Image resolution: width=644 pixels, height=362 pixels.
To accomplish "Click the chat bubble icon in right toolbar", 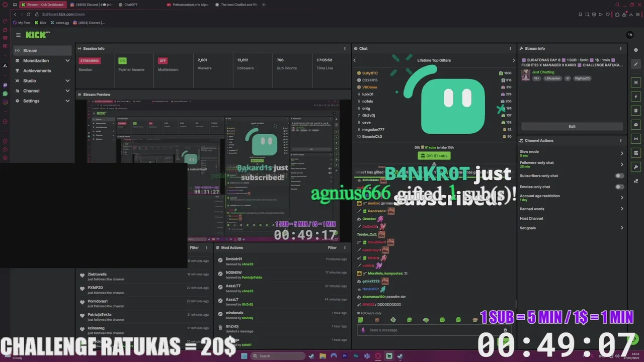I will pos(636,125).
